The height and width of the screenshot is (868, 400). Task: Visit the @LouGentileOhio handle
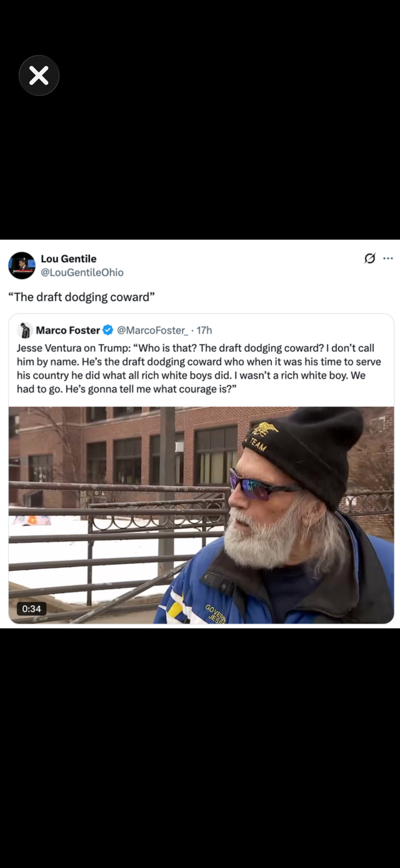pos(82,273)
